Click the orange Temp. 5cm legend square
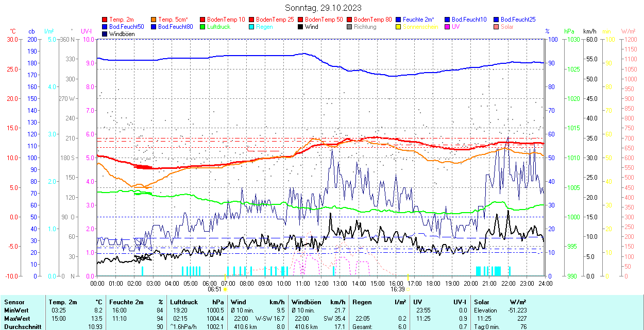 pyautogui.click(x=154, y=20)
